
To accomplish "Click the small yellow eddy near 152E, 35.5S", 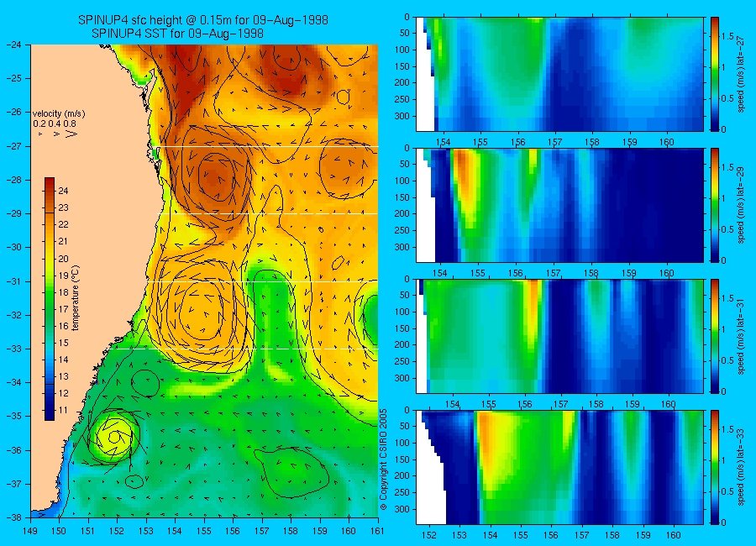I will pyautogui.click(x=113, y=437).
